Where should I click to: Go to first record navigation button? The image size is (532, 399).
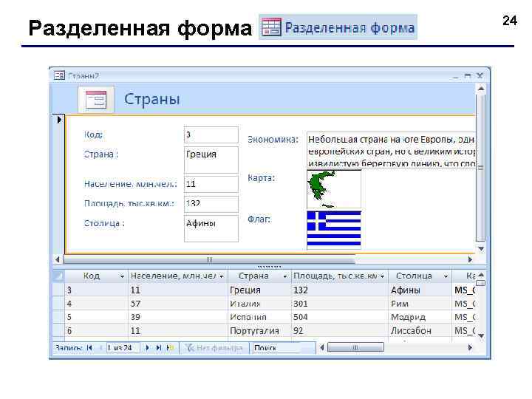pos(89,348)
